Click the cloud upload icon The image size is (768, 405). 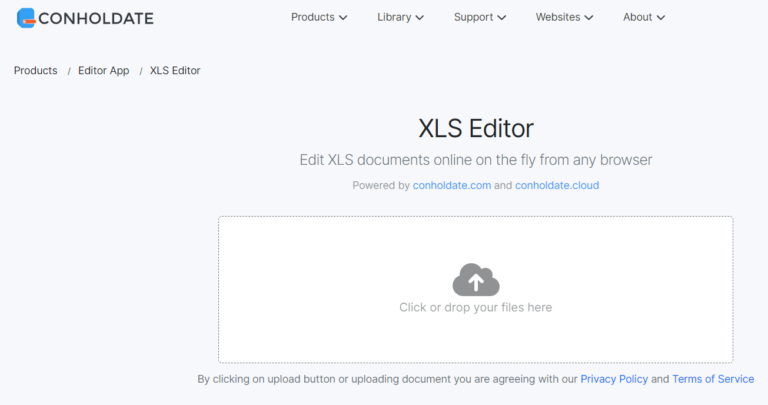475,280
